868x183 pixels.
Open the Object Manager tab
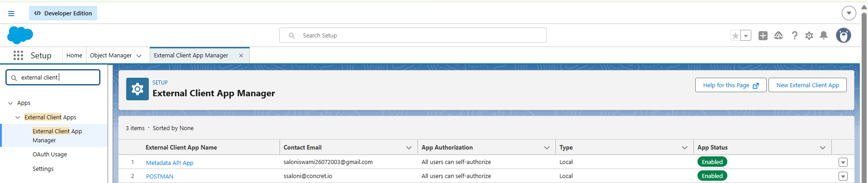tap(111, 55)
